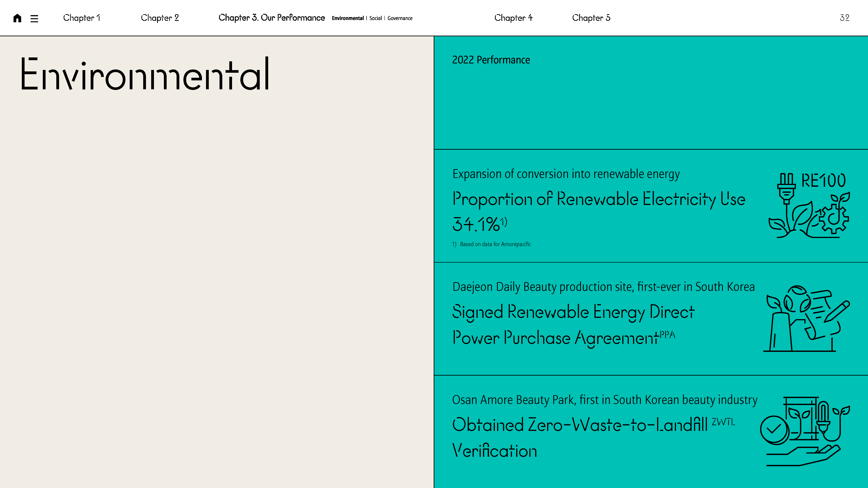Click the zero-waste hand illustration icon
This screenshot has width=868, height=488.
tap(805, 431)
